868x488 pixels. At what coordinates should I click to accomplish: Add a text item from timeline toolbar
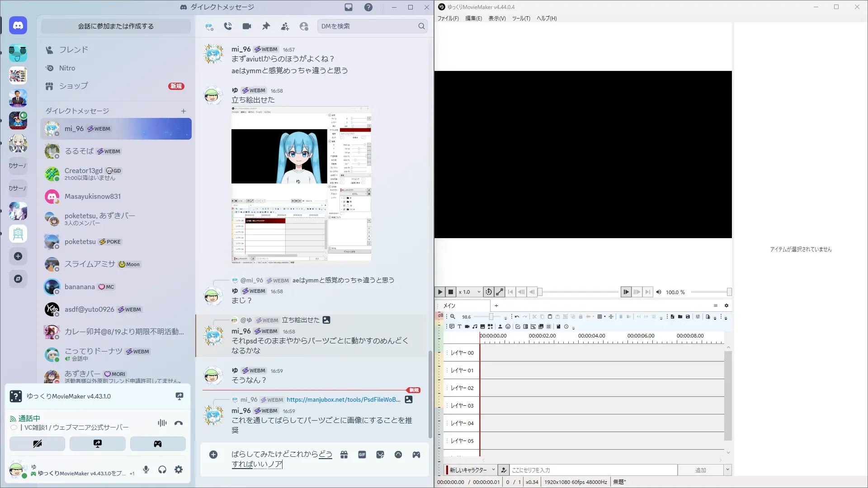coord(459,327)
